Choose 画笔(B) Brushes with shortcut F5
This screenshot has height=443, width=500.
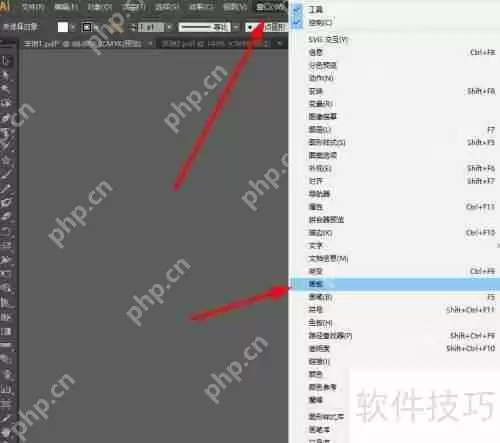pyautogui.click(x=394, y=297)
